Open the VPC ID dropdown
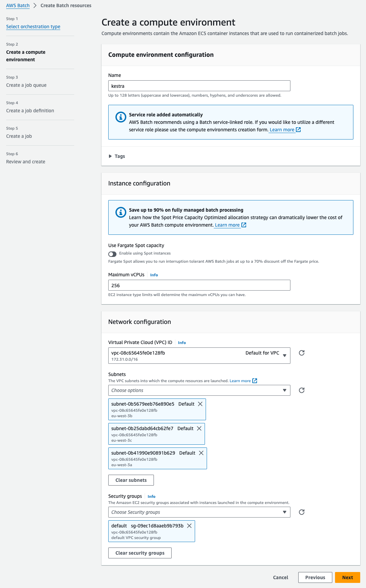The height and width of the screenshot is (588, 366). [x=199, y=356]
